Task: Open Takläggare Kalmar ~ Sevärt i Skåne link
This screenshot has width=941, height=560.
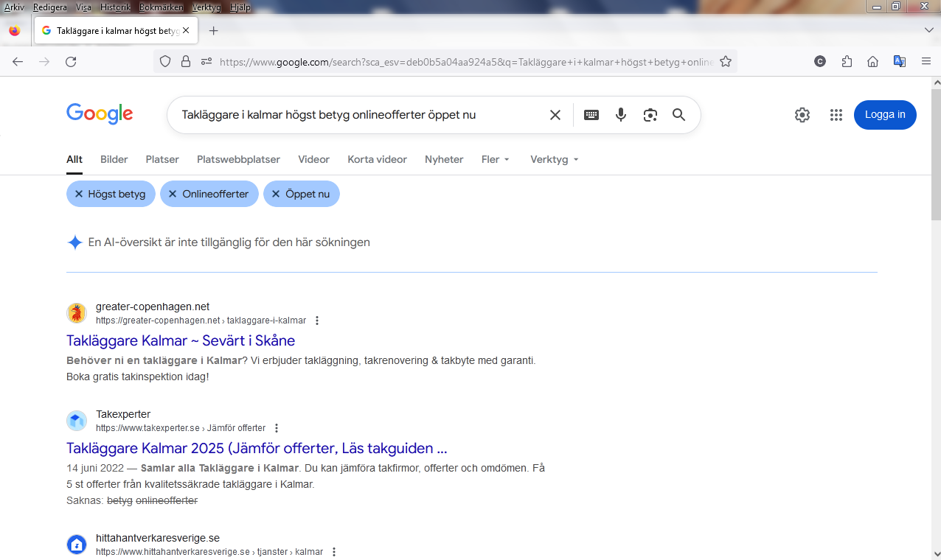Action: click(181, 340)
